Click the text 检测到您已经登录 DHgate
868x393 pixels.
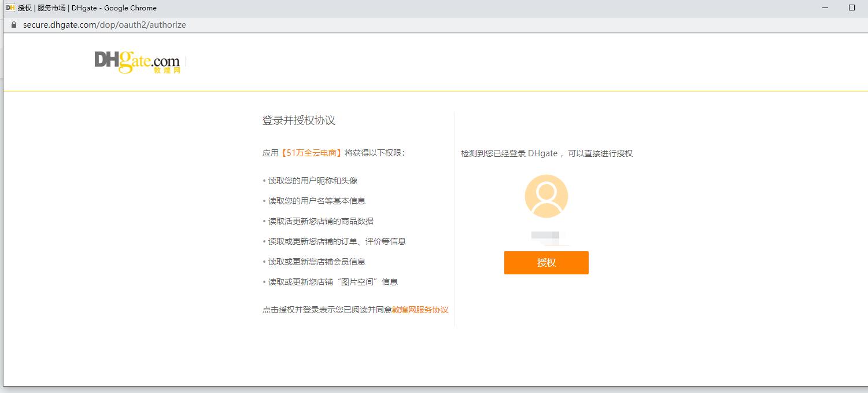point(509,153)
